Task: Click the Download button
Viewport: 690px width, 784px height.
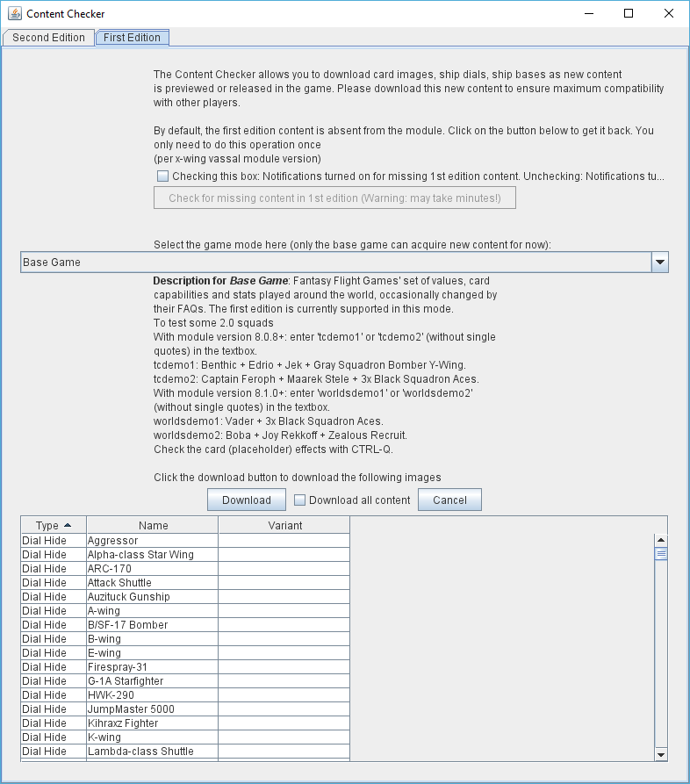Action: pos(247,500)
